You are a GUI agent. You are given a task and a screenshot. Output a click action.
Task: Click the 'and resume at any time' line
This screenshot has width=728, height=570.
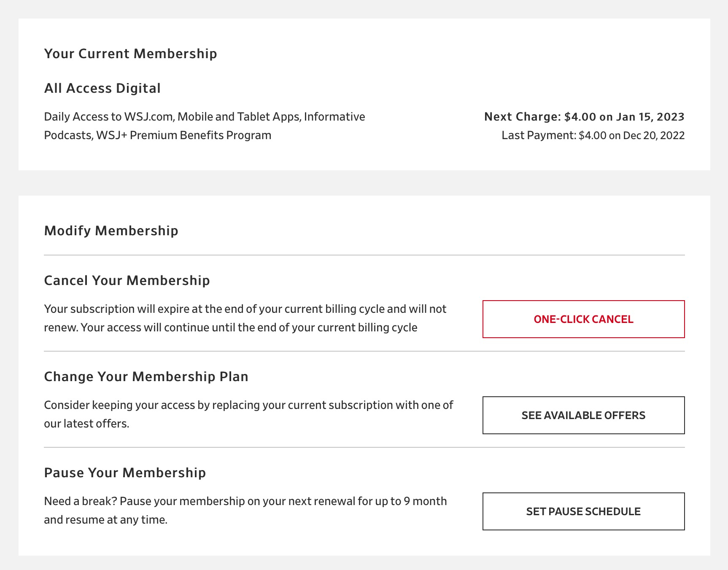point(106,520)
